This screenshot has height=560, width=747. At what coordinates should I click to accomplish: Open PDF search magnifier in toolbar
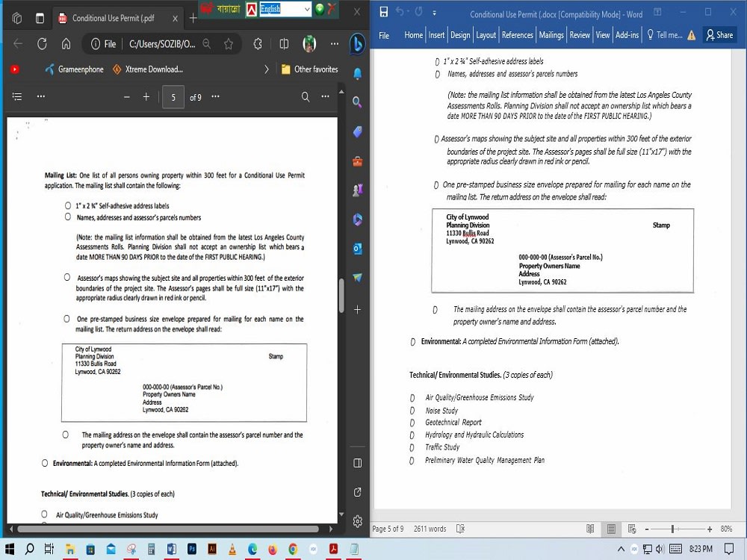pyautogui.click(x=306, y=96)
